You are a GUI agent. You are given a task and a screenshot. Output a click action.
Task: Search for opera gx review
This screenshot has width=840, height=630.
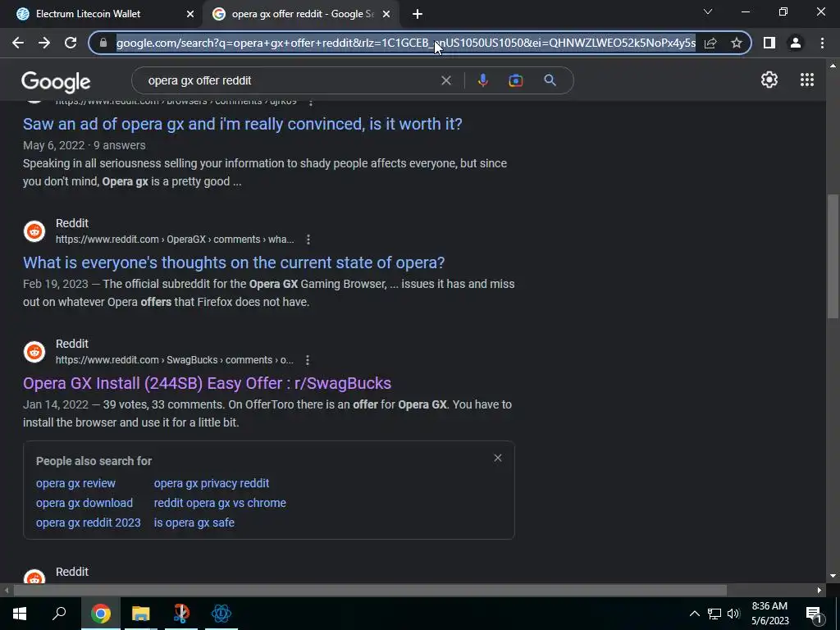pyautogui.click(x=75, y=483)
